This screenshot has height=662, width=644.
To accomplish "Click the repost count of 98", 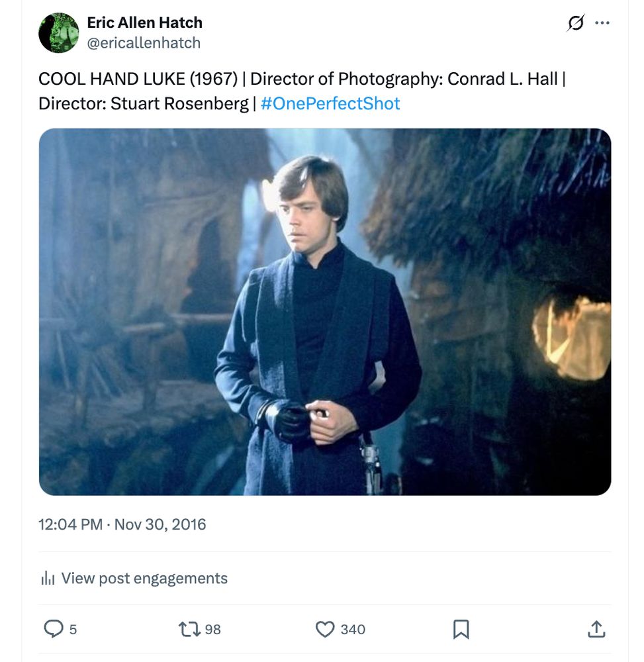I will point(212,629).
